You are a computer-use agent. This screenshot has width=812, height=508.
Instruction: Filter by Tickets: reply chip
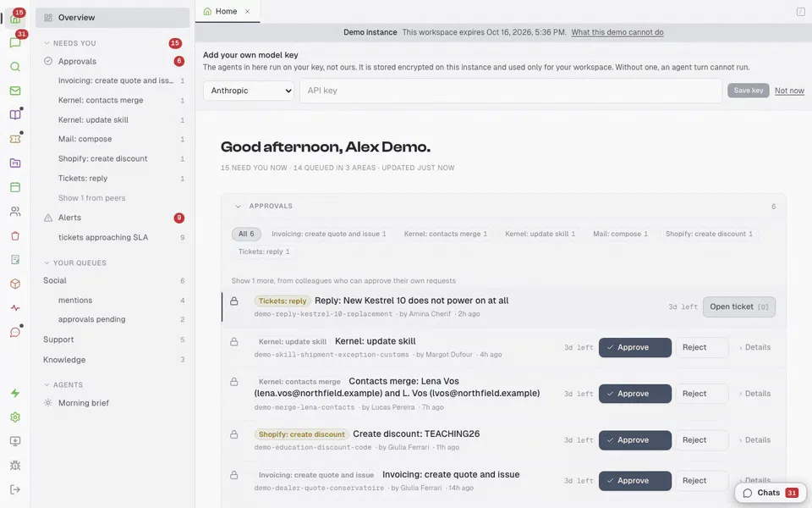[264, 251]
